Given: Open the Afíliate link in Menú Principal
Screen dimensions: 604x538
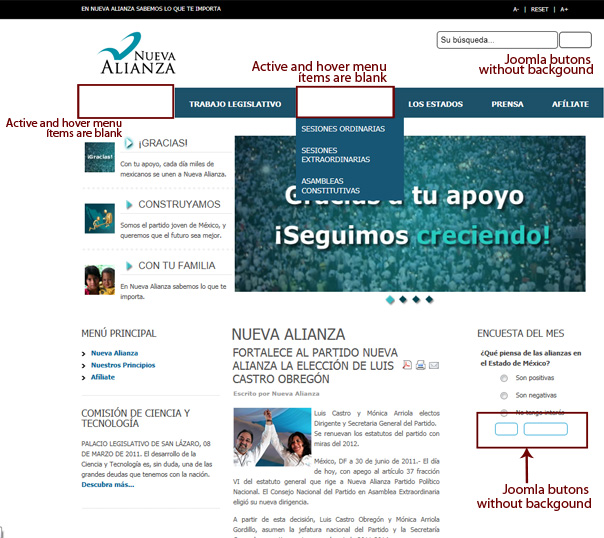Looking at the screenshot, I should point(103,377).
